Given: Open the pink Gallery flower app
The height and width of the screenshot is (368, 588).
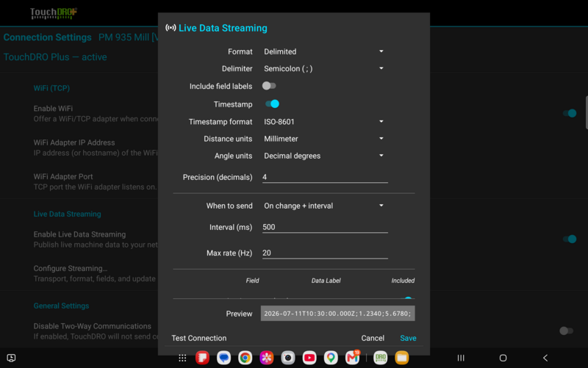Looking at the screenshot, I should [267, 358].
